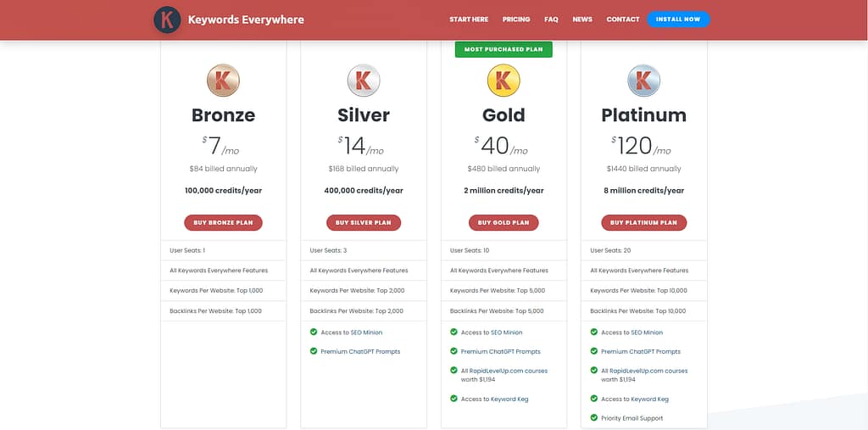Click 'User Seats: 1' row
This screenshot has width=868, height=430.
coord(223,250)
